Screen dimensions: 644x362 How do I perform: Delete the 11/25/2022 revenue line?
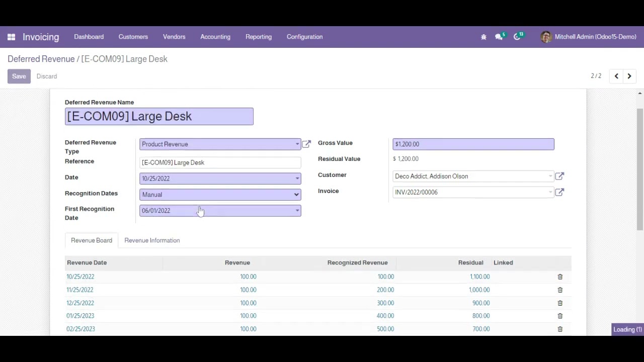[x=560, y=290]
